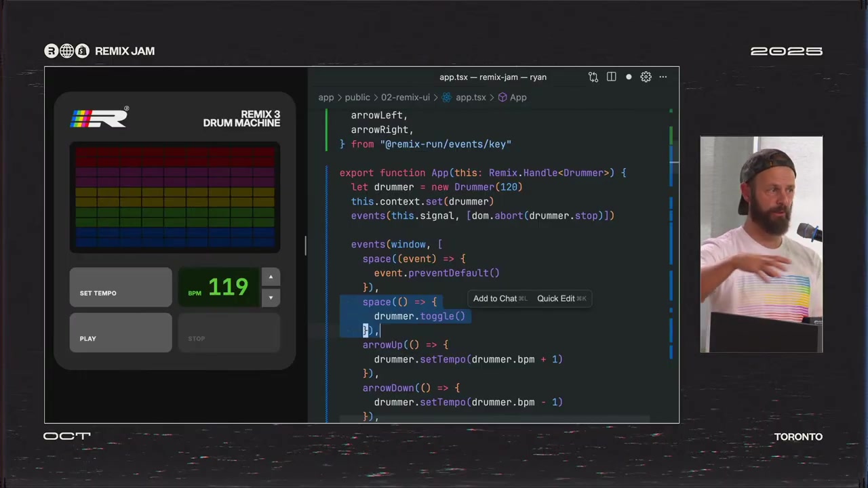Click the arrowLeft import line

coord(379,115)
